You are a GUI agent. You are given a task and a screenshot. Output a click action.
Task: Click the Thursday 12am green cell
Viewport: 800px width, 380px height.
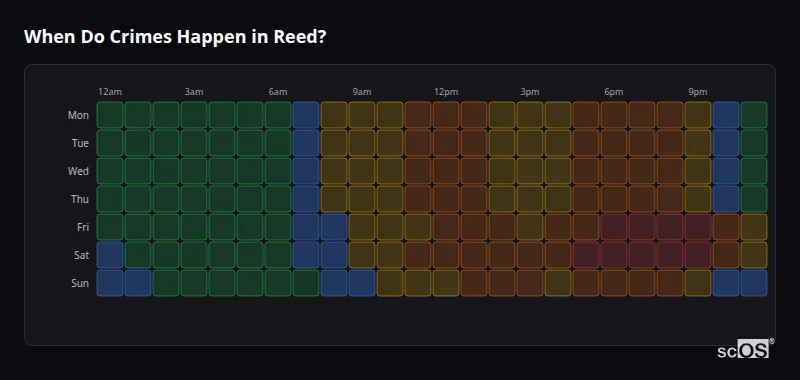(110, 199)
